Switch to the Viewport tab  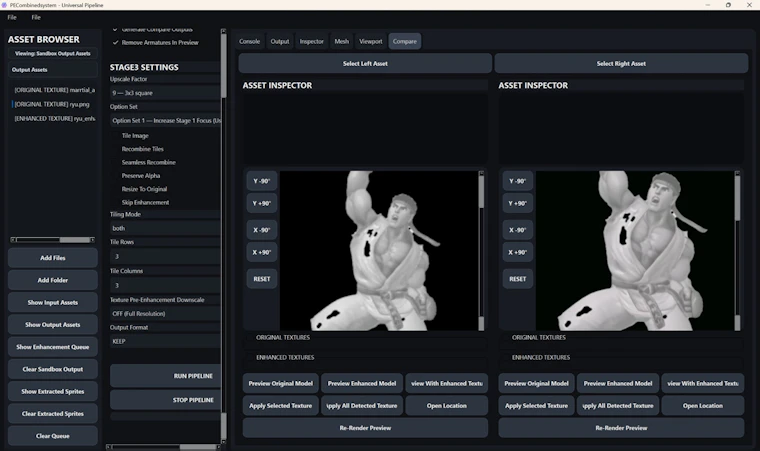click(x=371, y=41)
